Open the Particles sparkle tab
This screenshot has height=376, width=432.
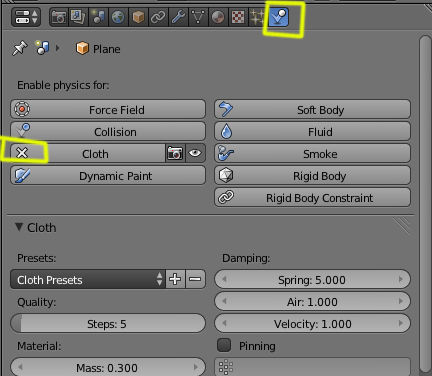258,17
